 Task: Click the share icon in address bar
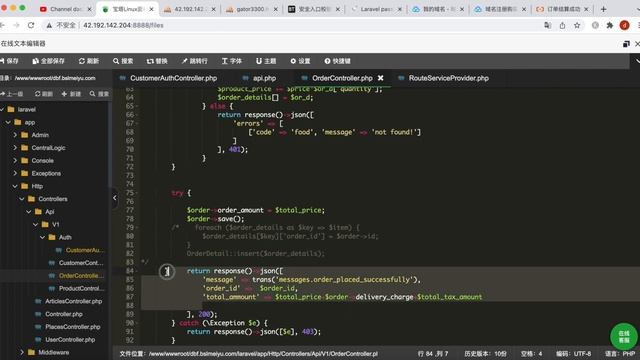(x=562, y=25)
